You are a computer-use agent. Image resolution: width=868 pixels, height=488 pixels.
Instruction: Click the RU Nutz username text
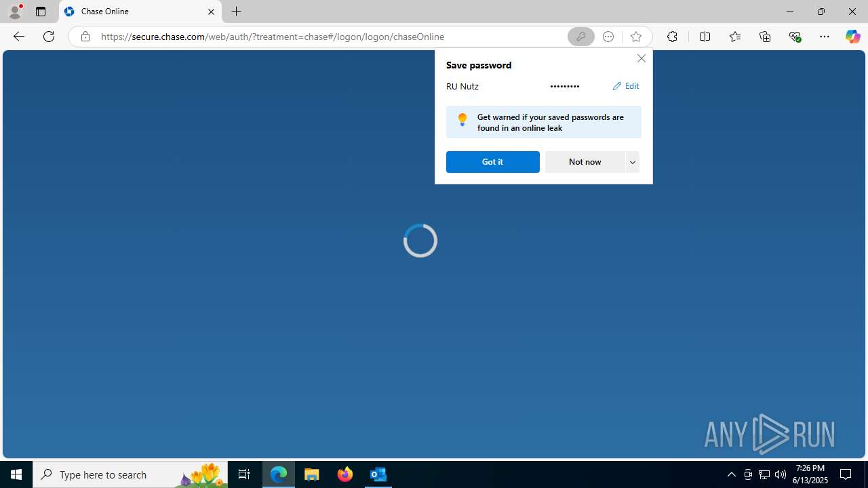pos(462,86)
